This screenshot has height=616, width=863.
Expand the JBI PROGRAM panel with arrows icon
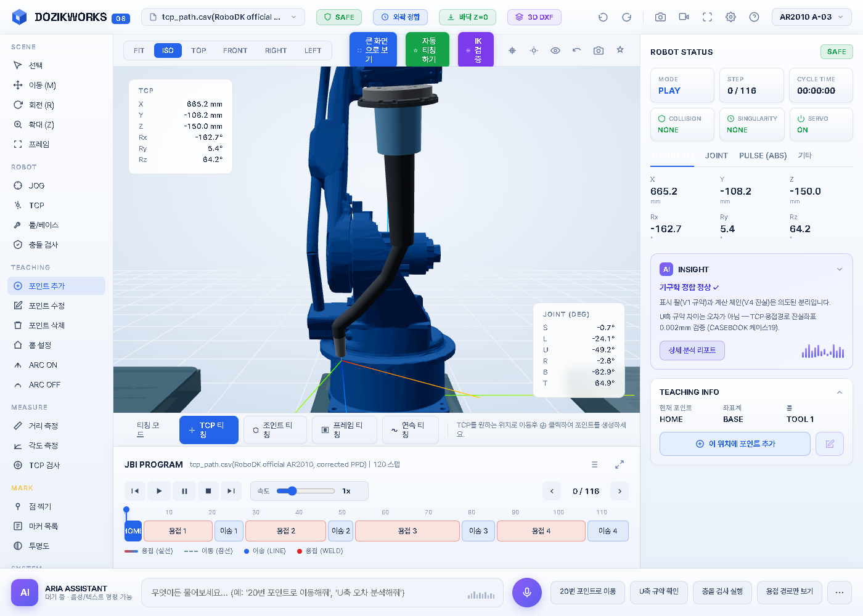(x=620, y=464)
